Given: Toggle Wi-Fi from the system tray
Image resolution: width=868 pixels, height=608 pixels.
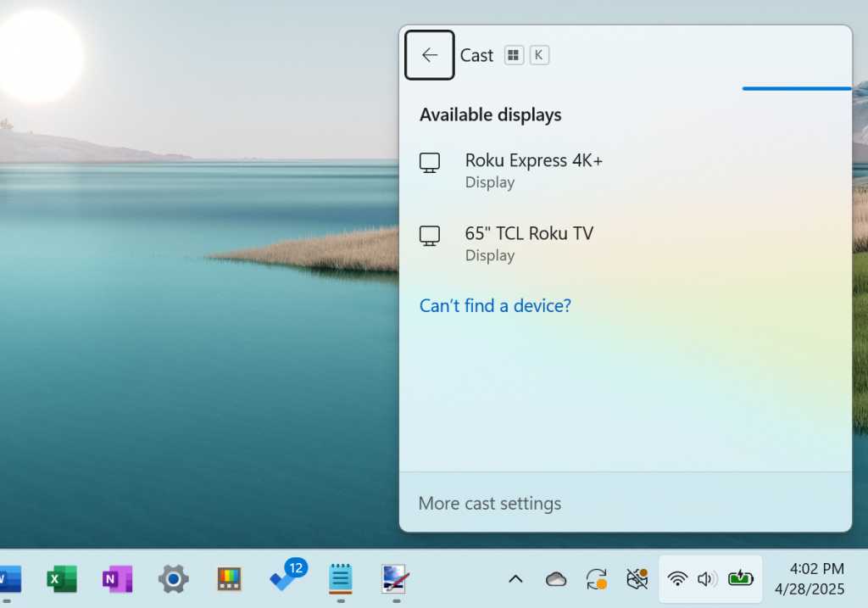Looking at the screenshot, I should tap(676, 579).
